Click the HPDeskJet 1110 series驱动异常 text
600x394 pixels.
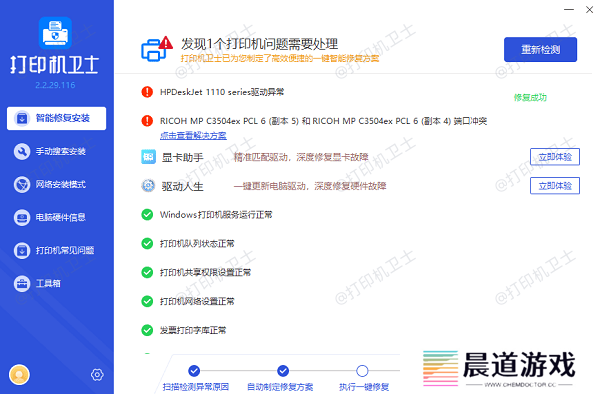pos(222,92)
